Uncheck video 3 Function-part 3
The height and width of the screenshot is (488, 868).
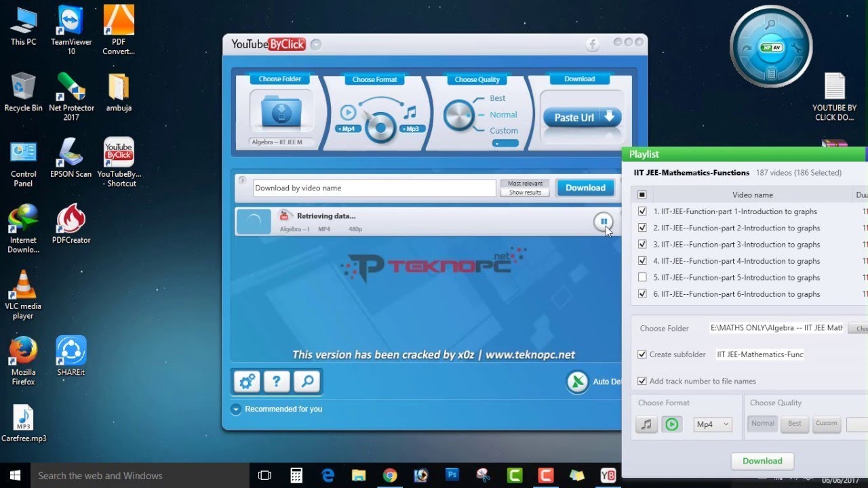642,244
